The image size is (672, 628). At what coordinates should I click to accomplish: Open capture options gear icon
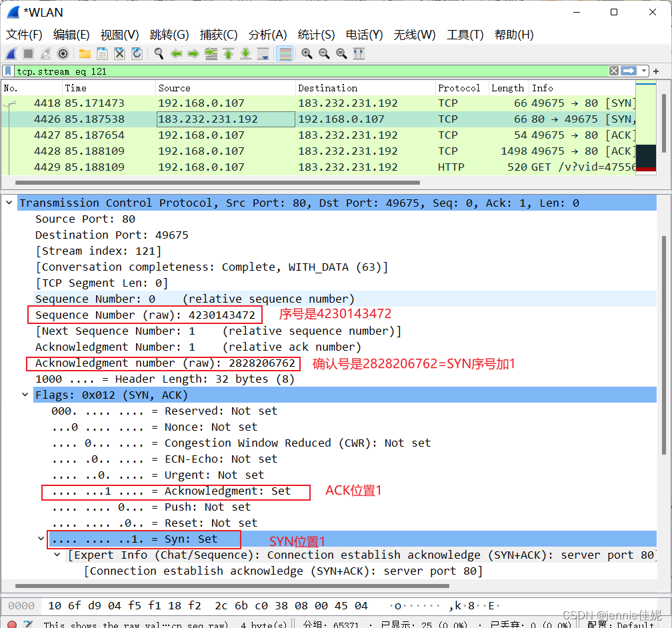pos(63,53)
